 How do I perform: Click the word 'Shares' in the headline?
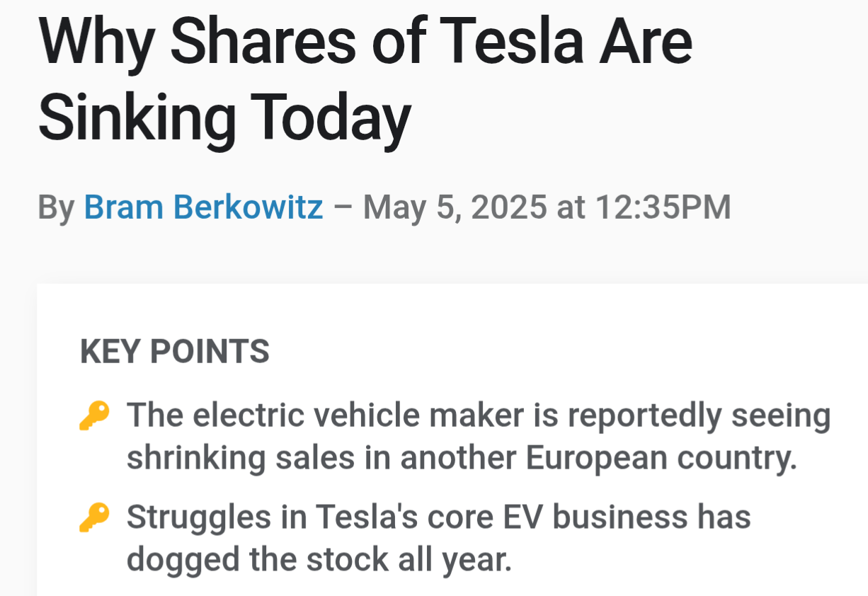point(263,40)
